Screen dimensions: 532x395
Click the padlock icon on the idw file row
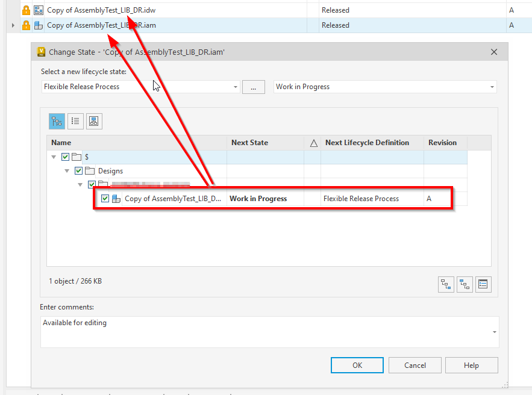[25, 10]
